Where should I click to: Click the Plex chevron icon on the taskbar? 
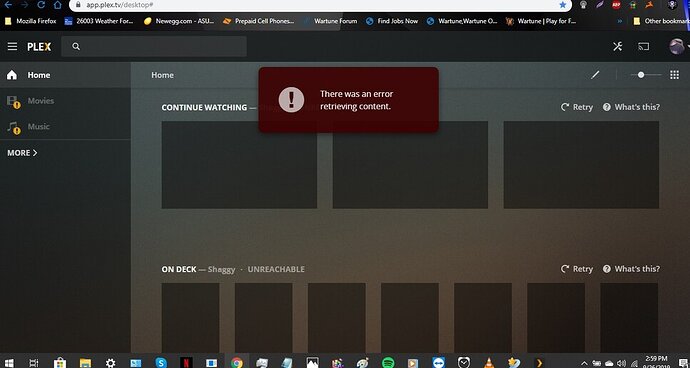pyautogui.click(x=539, y=363)
